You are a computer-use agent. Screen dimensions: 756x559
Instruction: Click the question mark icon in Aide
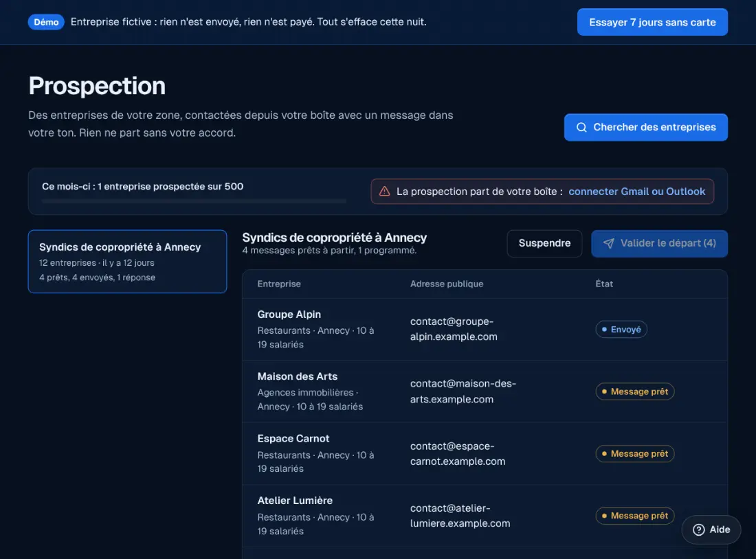[699, 529]
